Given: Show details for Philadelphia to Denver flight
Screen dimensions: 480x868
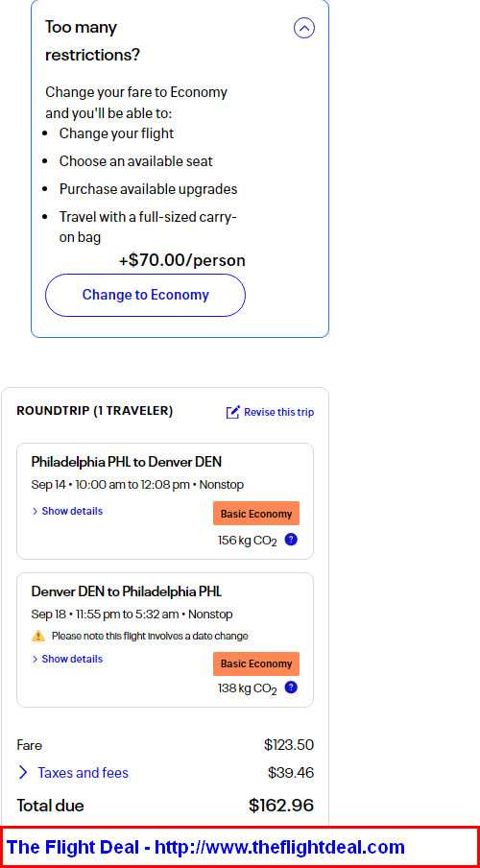Looking at the screenshot, I should pos(67,511).
